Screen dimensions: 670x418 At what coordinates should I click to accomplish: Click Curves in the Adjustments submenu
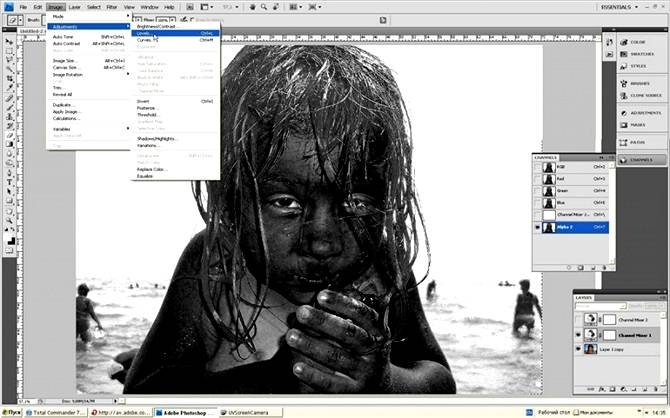145,40
